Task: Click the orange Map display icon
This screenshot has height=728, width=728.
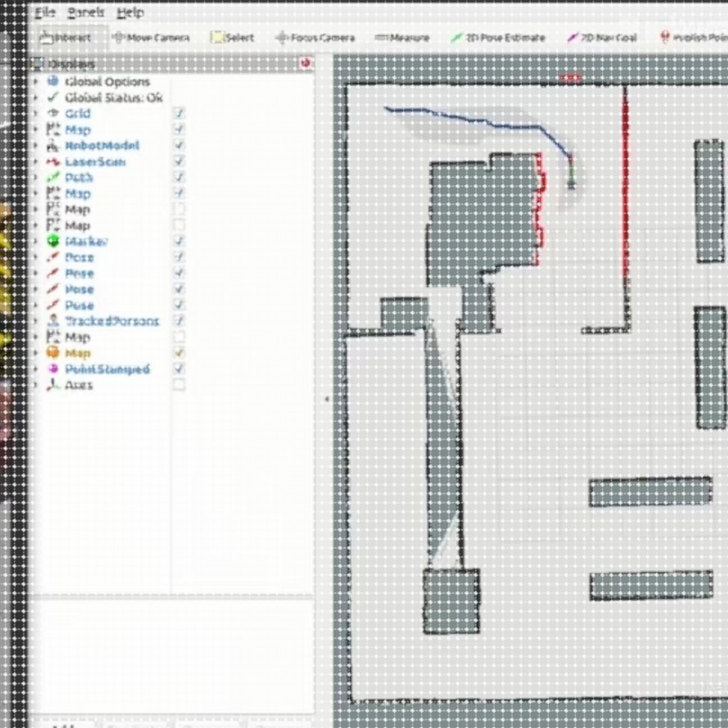Action: click(53, 353)
